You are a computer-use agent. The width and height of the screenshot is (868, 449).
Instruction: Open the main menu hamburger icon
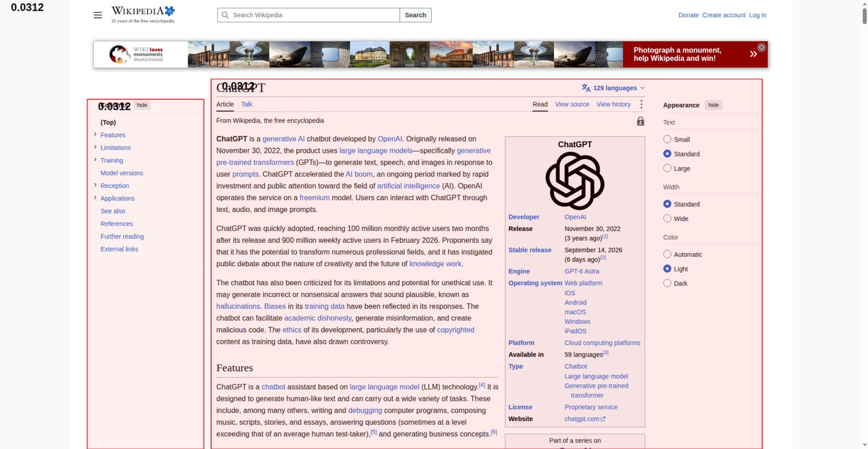pos(98,15)
